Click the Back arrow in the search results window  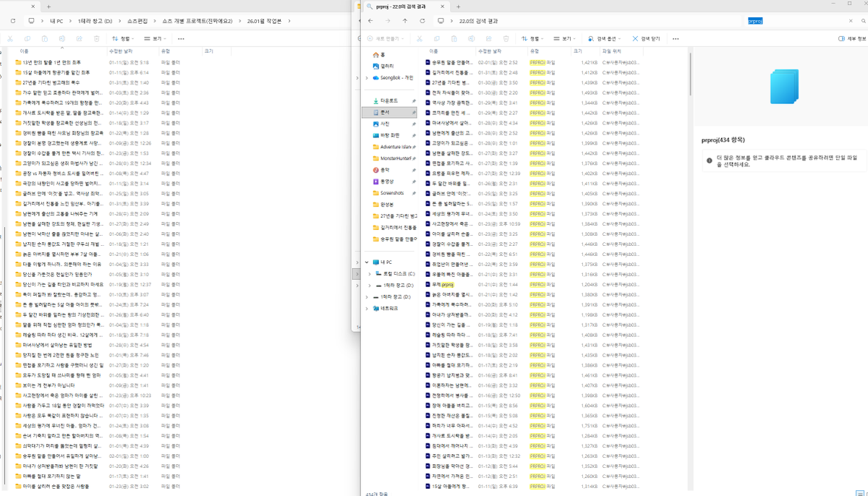371,20
